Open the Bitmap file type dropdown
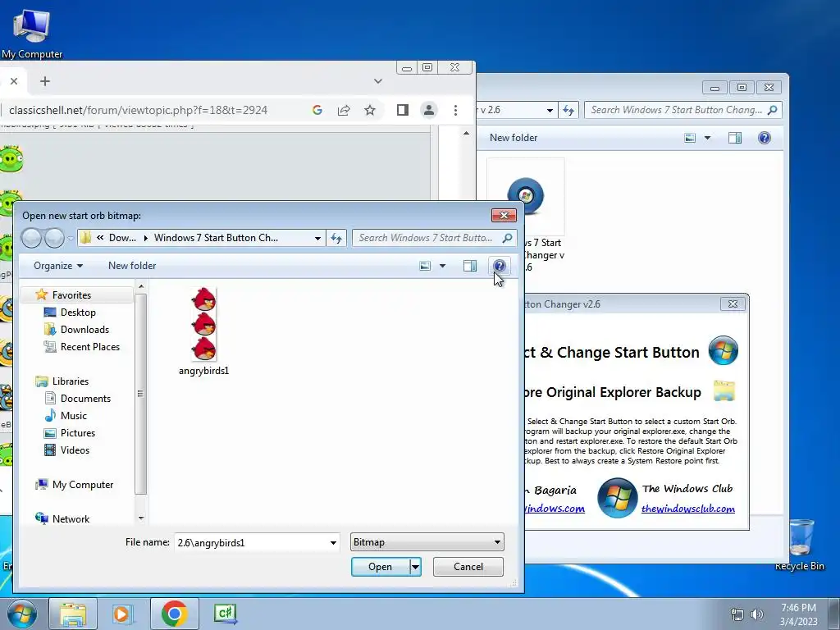 click(x=427, y=542)
